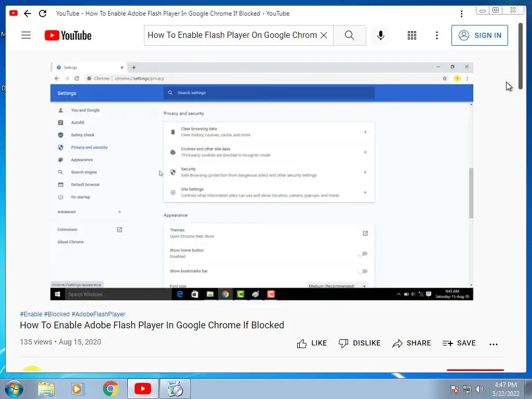Switch to YouTube app in taskbar

coord(142,389)
